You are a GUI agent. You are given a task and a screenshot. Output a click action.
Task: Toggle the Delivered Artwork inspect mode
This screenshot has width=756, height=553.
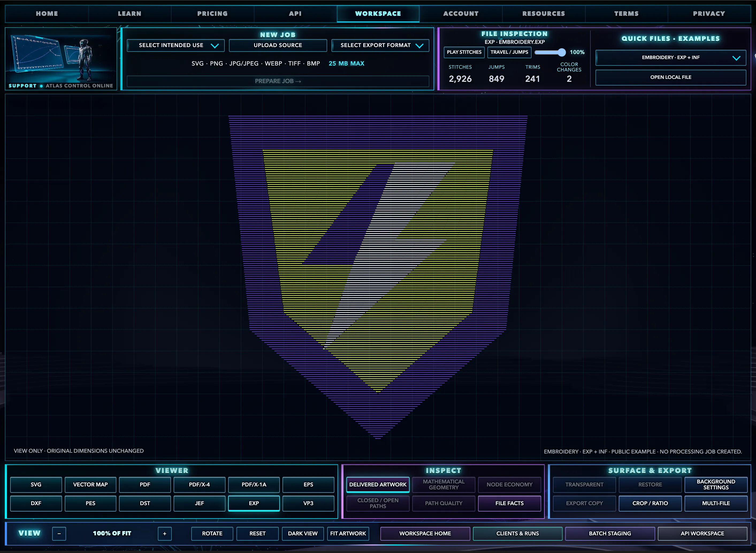[x=378, y=484]
